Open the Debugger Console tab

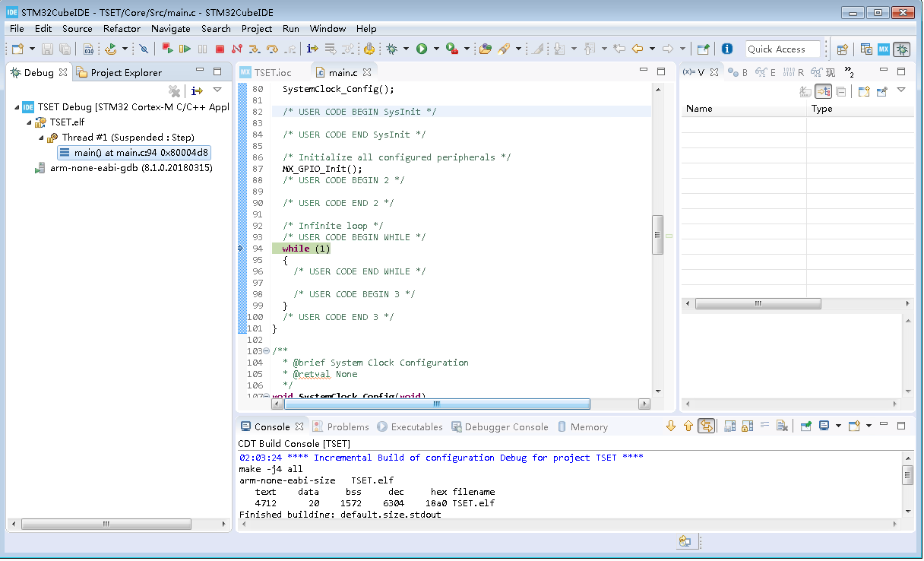499,426
